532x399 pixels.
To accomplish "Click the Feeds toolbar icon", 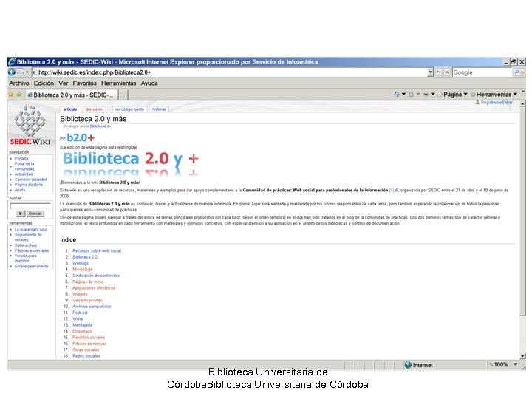I will [412, 94].
